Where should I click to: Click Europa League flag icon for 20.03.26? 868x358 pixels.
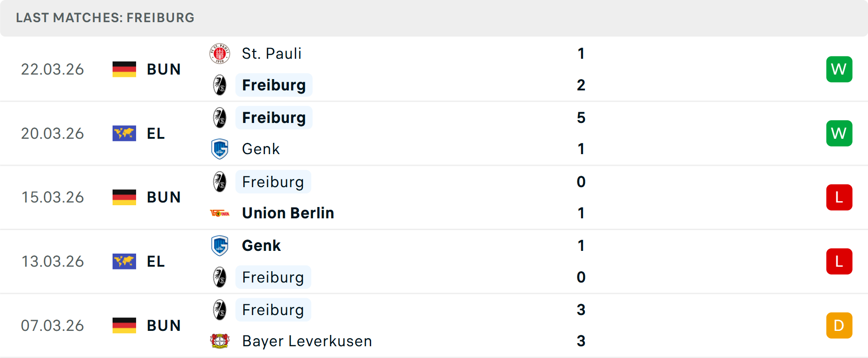124,133
